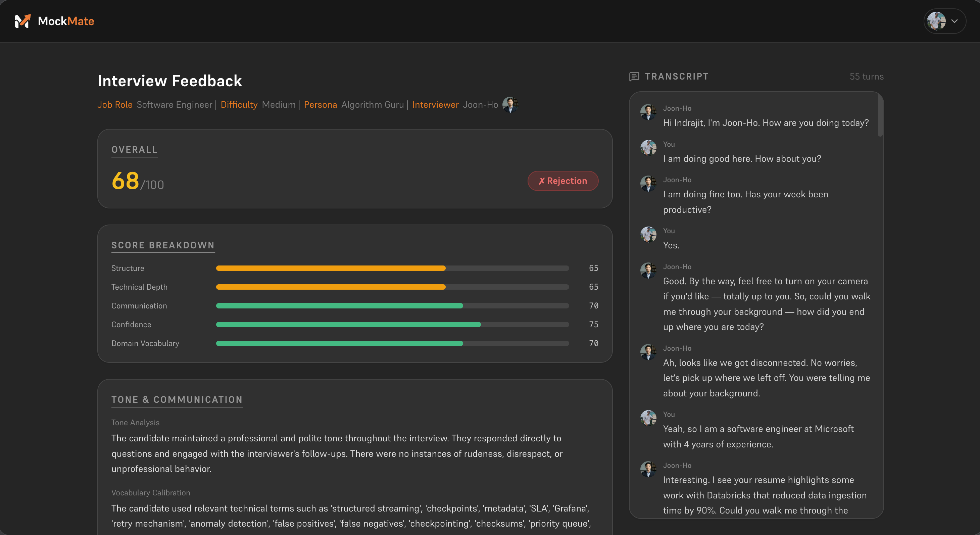Expand the user account dropdown chevron
980x535 pixels.
954,21
